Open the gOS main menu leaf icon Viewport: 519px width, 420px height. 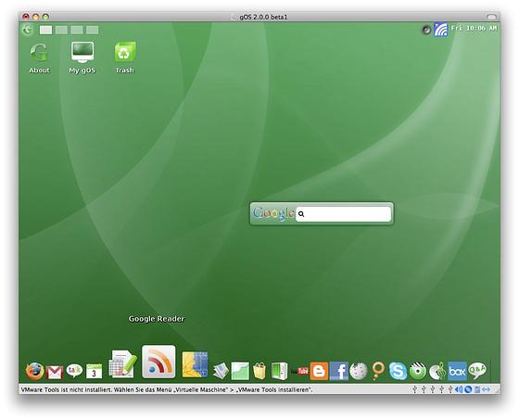[28, 30]
